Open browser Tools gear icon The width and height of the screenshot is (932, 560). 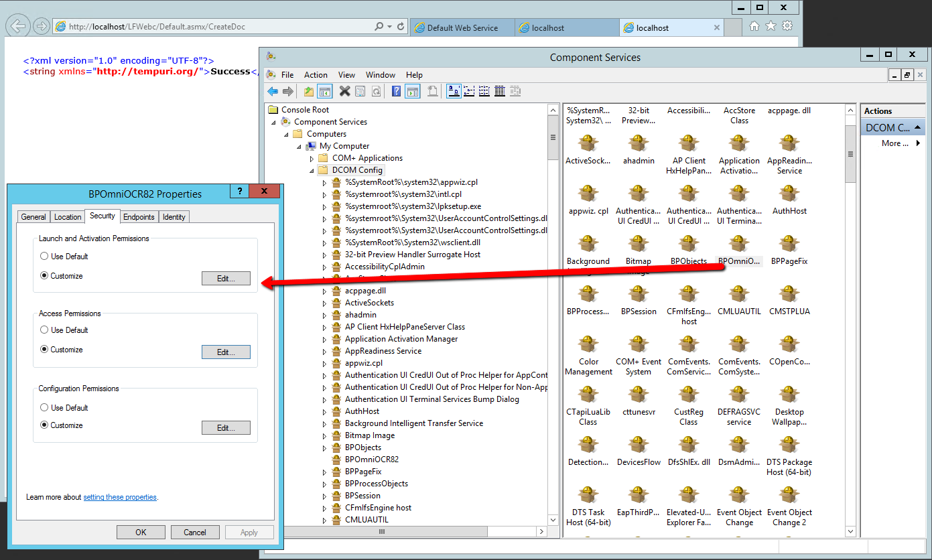tap(787, 26)
